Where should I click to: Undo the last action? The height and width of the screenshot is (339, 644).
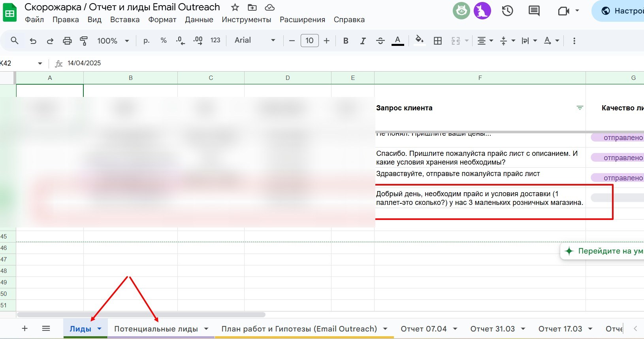[x=33, y=41]
